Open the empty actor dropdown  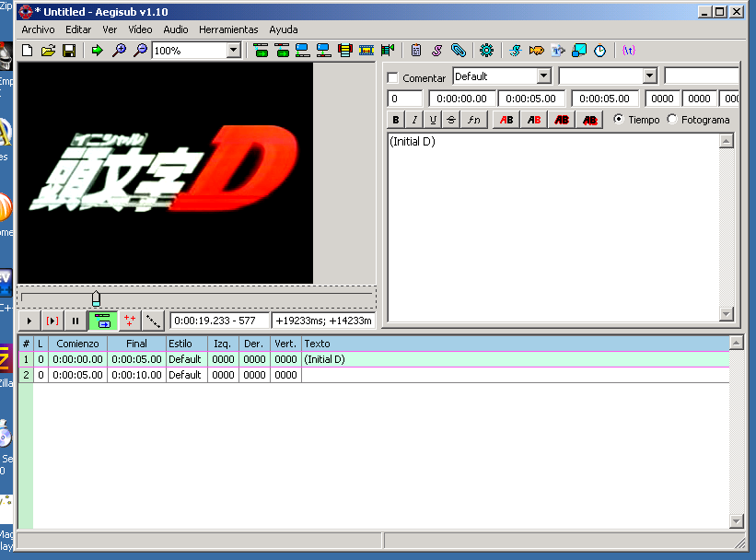click(649, 76)
